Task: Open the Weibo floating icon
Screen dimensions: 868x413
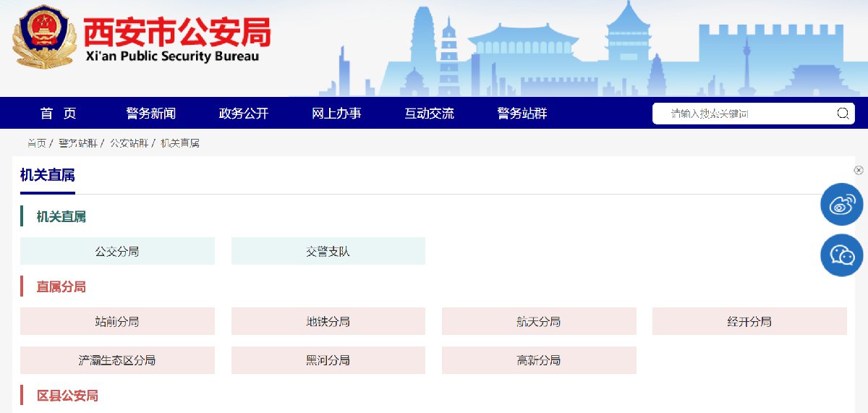Action: pos(841,205)
